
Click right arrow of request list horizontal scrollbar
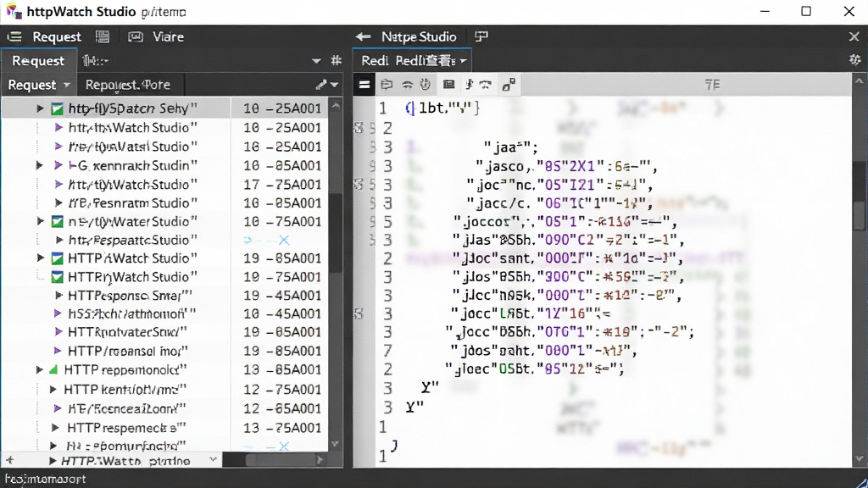click(x=320, y=460)
